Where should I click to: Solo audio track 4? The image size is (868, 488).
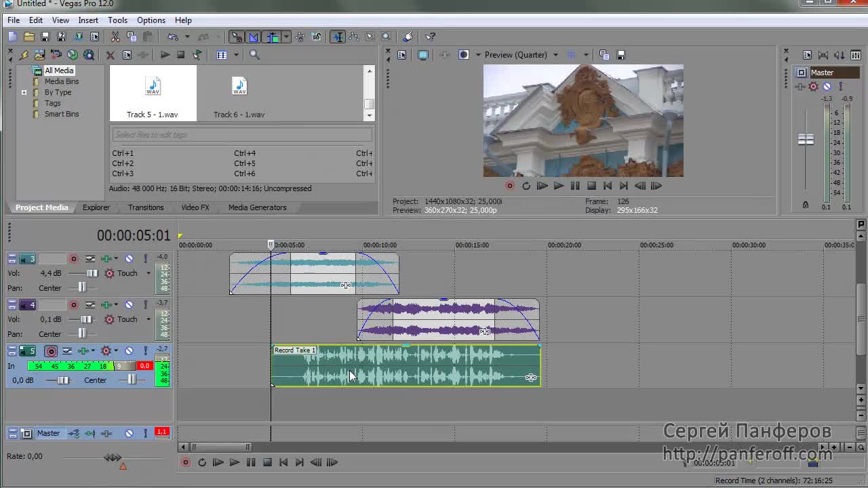click(145, 305)
